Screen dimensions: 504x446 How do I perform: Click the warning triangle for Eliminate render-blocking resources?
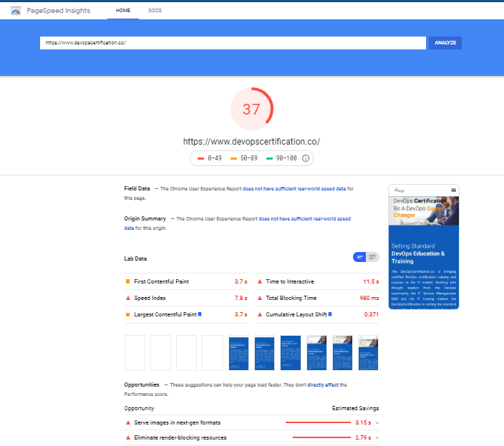(x=128, y=437)
